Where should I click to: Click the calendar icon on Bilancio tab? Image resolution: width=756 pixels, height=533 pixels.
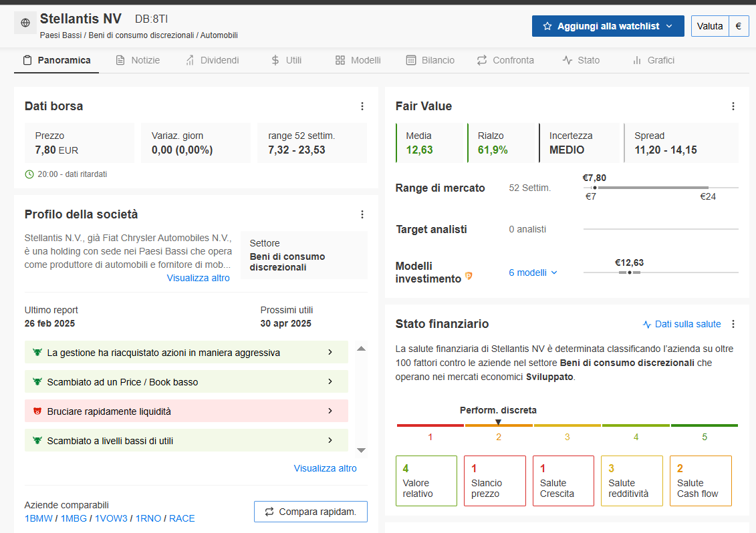[x=411, y=60]
